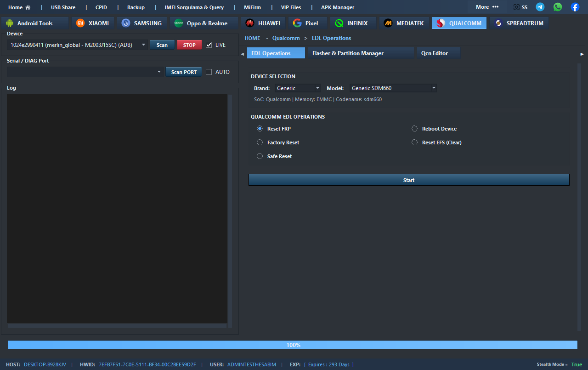The width and height of the screenshot is (588, 370).
Task: Enable AUTO port detection checkbox
Action: point(209,72)
